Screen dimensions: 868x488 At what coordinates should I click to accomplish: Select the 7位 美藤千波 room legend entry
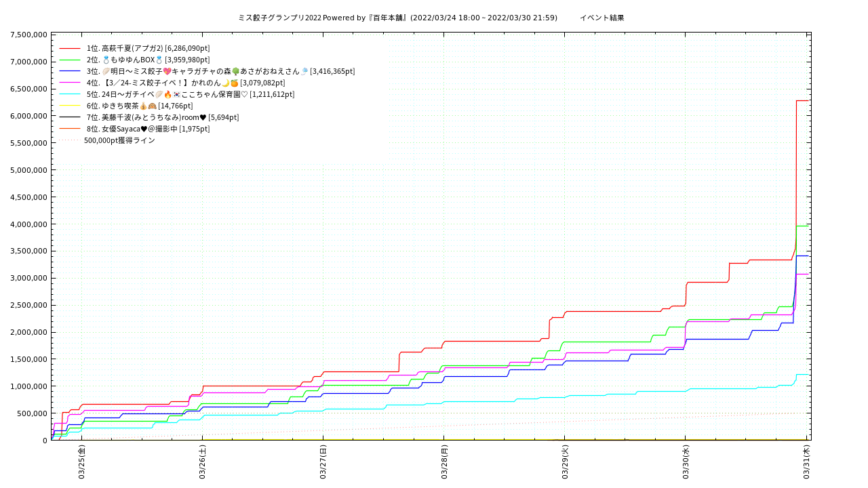coord(163,117)
